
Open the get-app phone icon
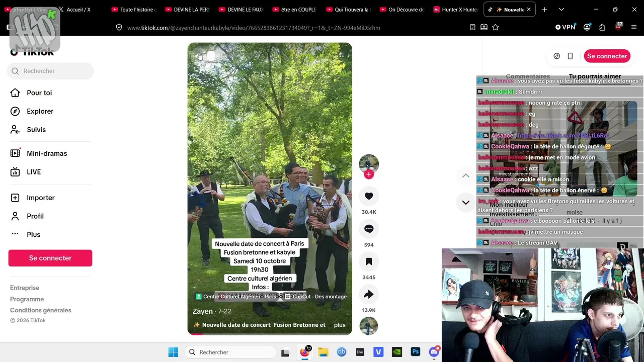click(x=570, y=56)
